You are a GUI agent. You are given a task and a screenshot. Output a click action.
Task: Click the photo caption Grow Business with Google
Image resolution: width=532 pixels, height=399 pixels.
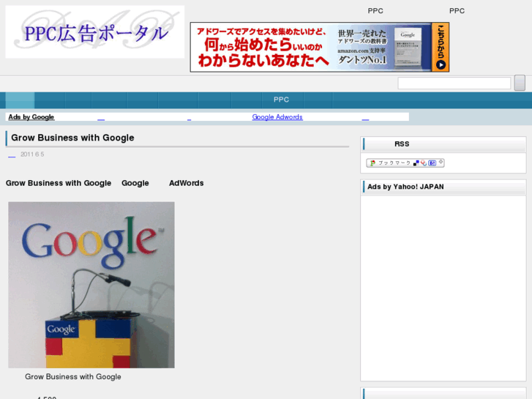(x=73, y=376)
